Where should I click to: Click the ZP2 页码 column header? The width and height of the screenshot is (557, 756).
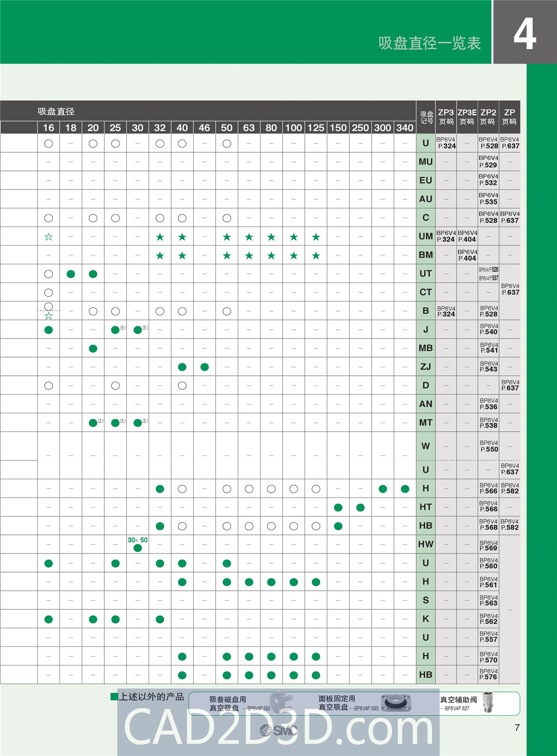[x=488, y=117]
